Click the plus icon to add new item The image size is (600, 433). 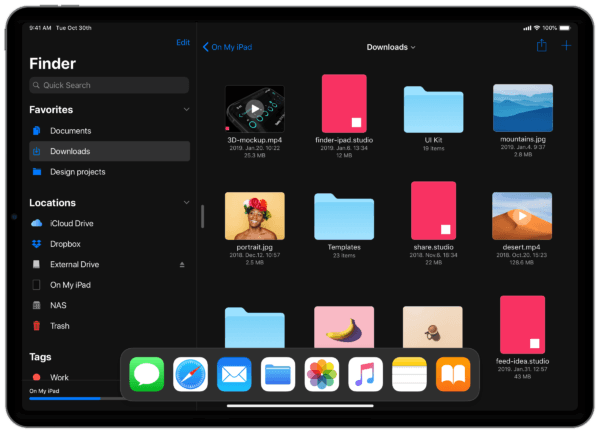click(567, 46)
